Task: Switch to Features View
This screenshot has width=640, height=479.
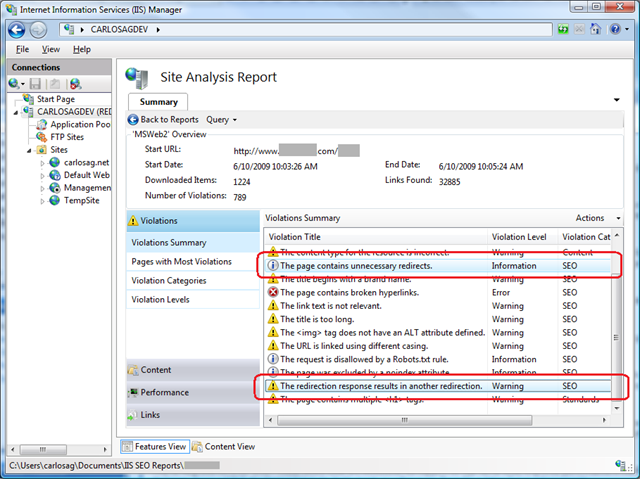Action: [155, 447]
